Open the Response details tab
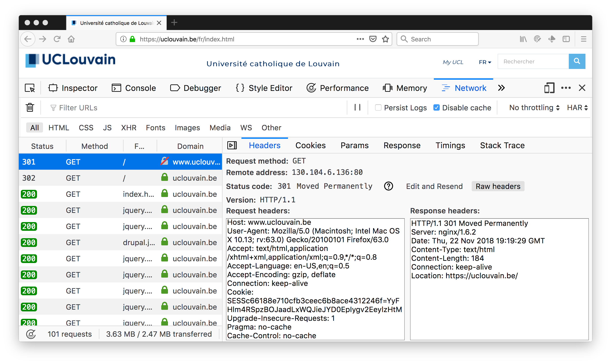The width and height of the screenshot is (611, 364). (402, 146)
